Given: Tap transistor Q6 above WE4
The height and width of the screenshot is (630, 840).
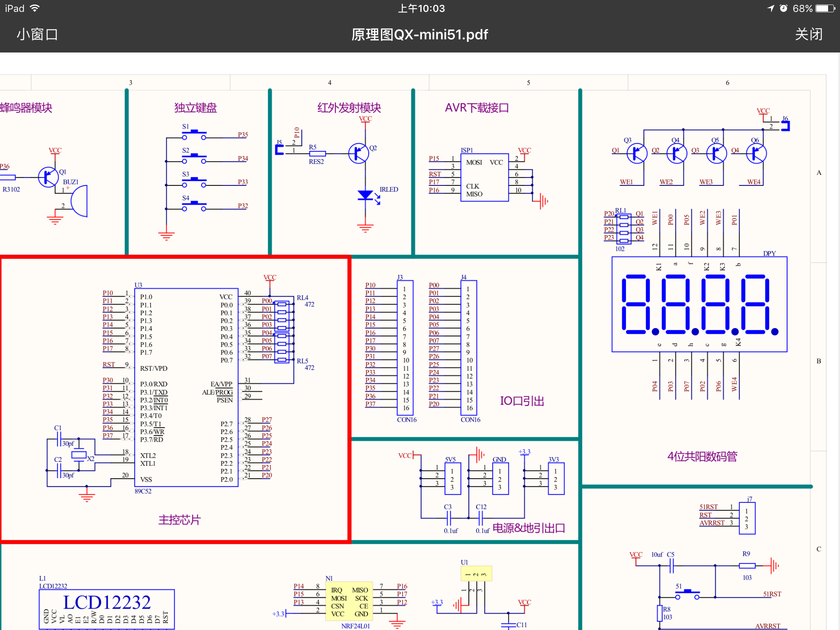Looking at the screenshot, I should coord(756,153).
